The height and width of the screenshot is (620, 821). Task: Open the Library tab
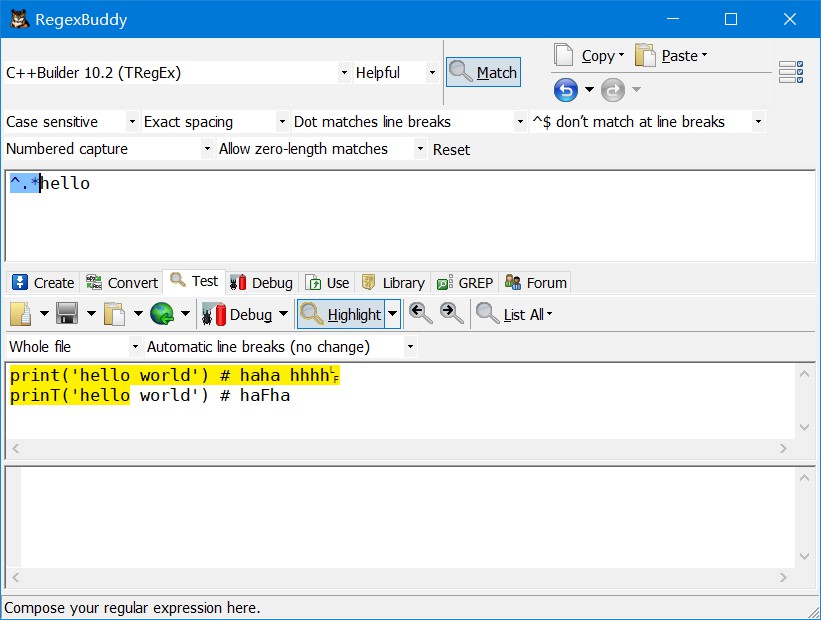393,283
